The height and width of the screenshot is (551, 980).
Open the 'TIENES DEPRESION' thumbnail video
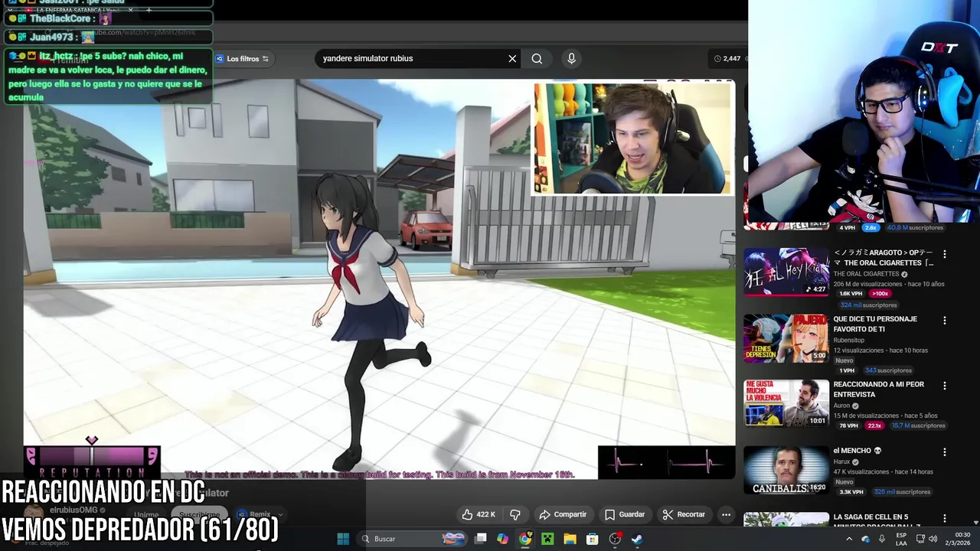point(786,337)
